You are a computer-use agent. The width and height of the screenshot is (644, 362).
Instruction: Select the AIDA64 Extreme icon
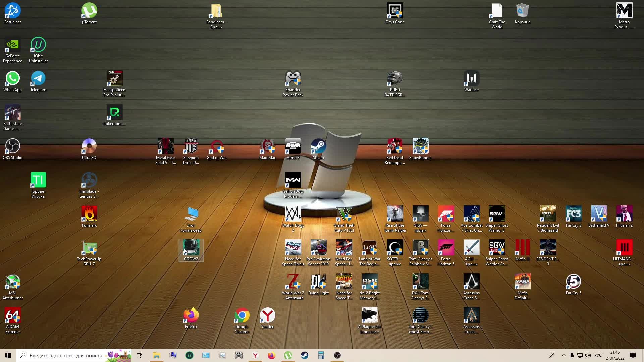[x=12, y=316]
